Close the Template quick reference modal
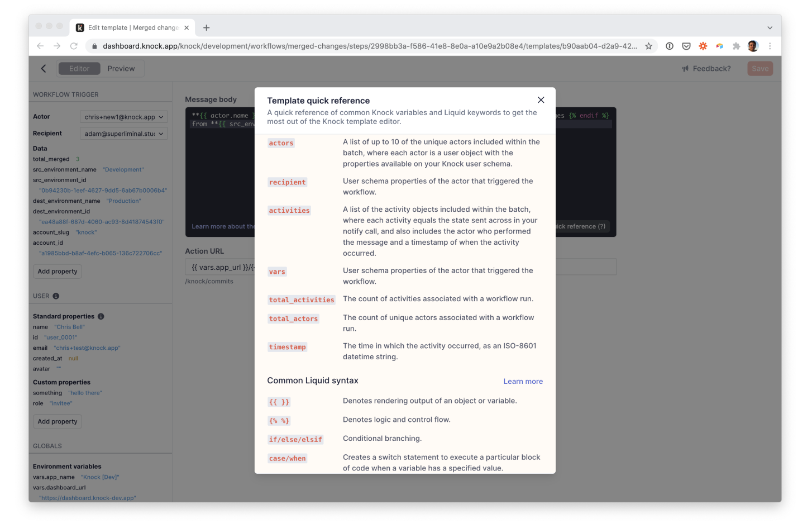This screenshot has width=812, height=523. click(x=541, y=99)
